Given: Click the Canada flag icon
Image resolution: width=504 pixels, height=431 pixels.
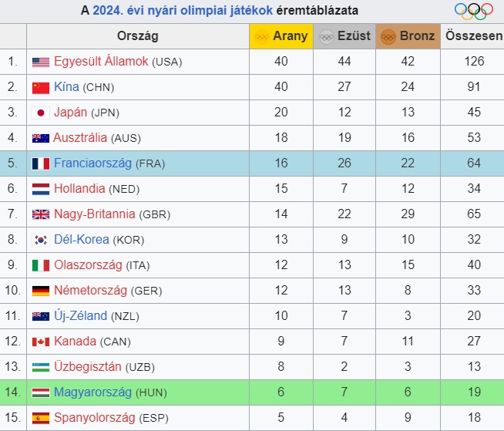Looking at the screenshot, I should [41, 342].
